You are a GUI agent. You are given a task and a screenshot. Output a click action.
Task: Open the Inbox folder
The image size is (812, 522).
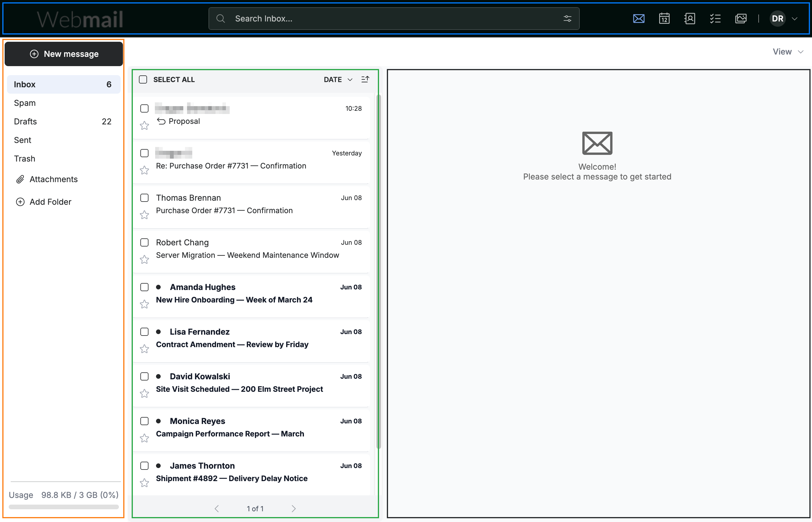tap(64, 84)
